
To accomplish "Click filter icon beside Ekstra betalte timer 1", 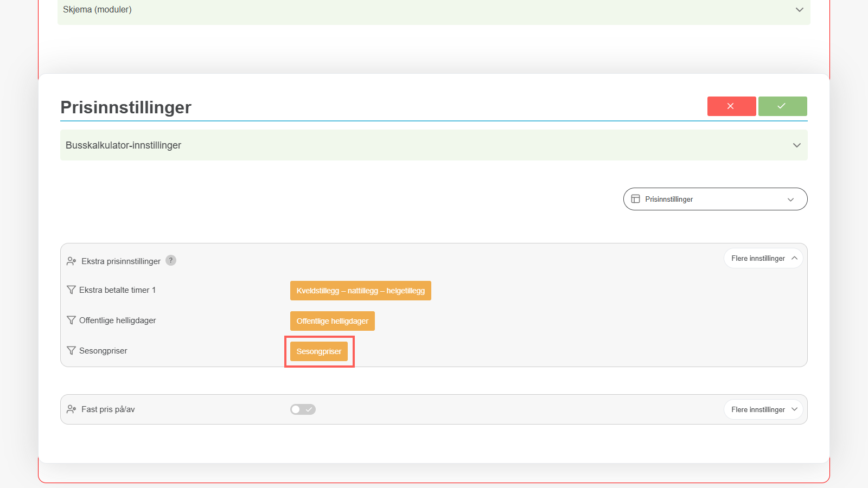I will pos(71,290).
